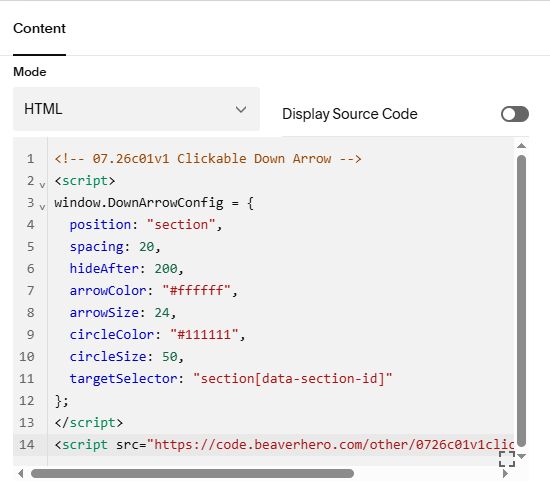This screenshot has height=496, width=550.
Task: Click line number 14 in the gutter
Action: tap(27, 445)
